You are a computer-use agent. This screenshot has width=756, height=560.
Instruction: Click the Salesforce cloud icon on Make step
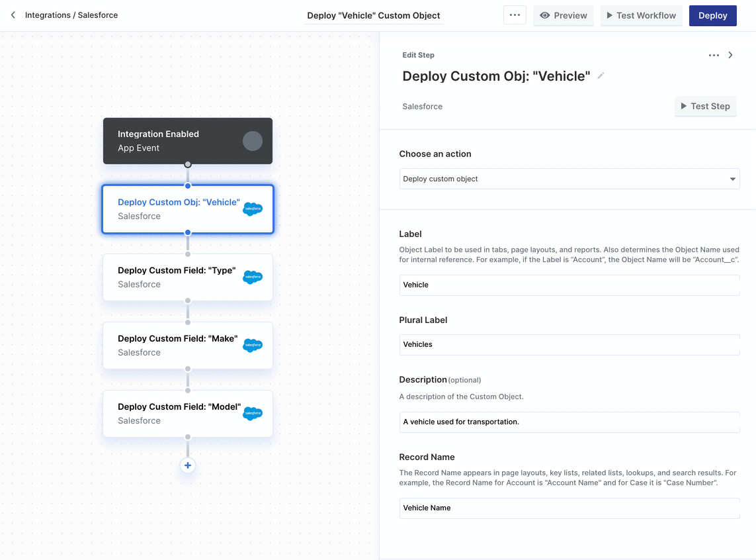253,345
